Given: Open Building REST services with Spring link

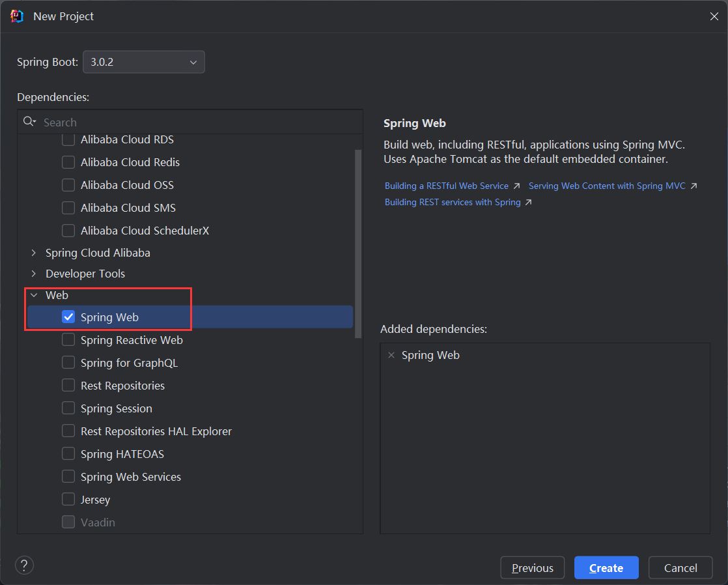Looking at the screenshot, I should pyautogui.click(x=453, y=202).
